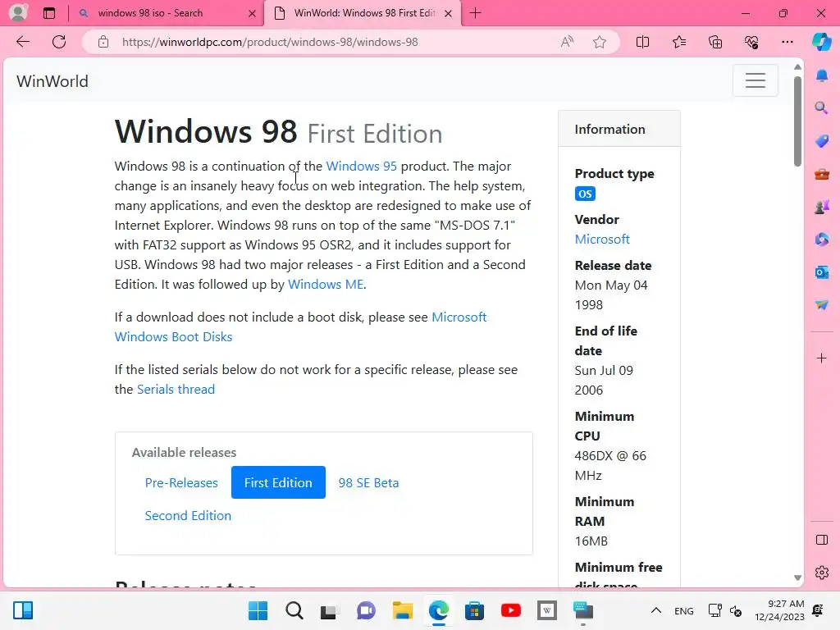Open YouTube app from taskbar
This screenshot has height=630, width=840.
point(510,610)
